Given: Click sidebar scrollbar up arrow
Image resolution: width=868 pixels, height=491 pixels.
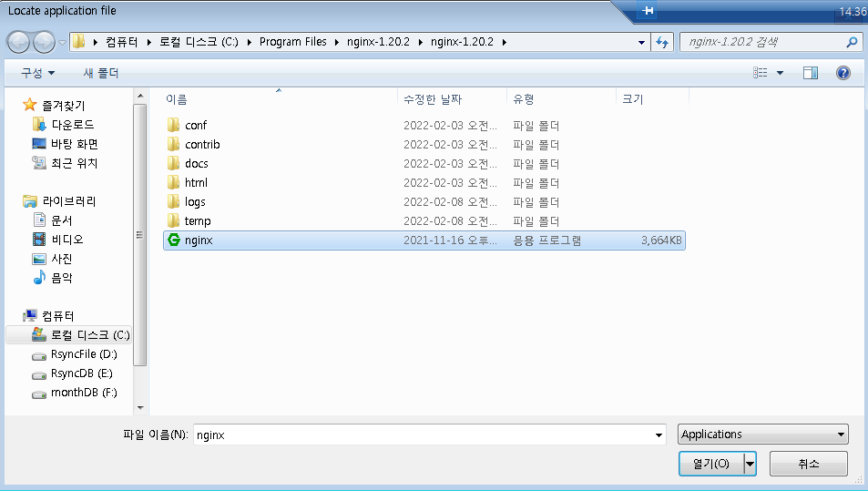Looking at the screenshot, I should pos(140,96).
